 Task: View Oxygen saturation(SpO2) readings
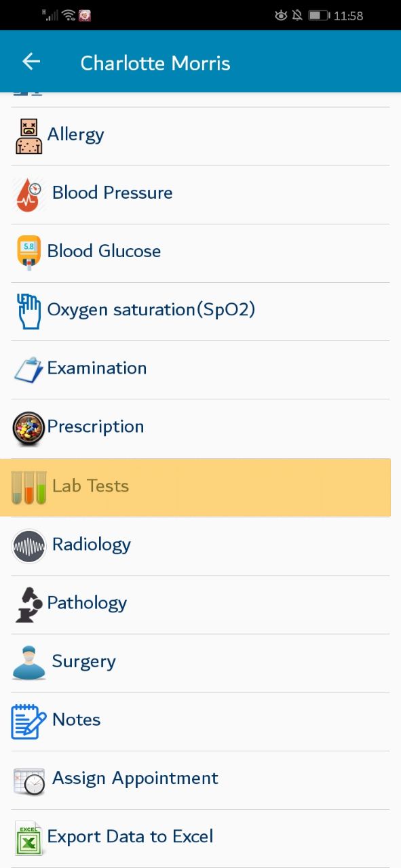(201, 312)
